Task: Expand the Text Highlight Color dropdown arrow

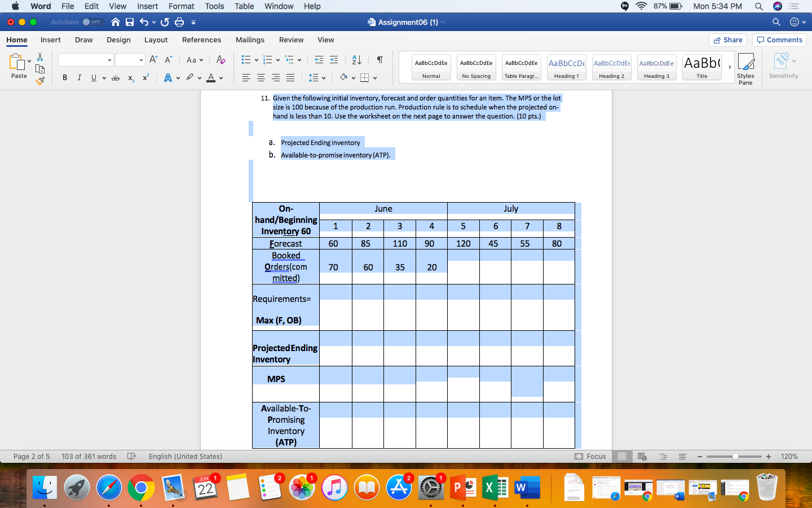Action: pyautogui.click(x=200, y=77)
